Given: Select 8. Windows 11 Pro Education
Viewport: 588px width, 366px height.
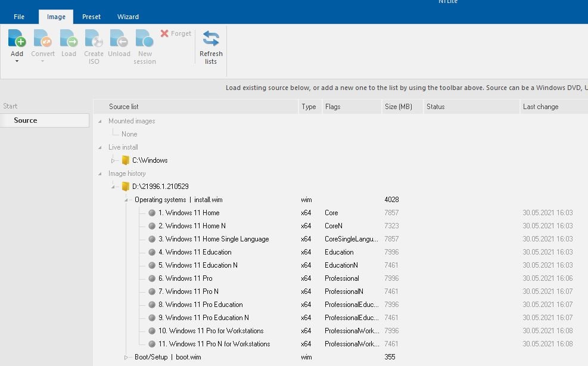Looking at the screenshot, I should pyautogui.click(x=200, y=305).
